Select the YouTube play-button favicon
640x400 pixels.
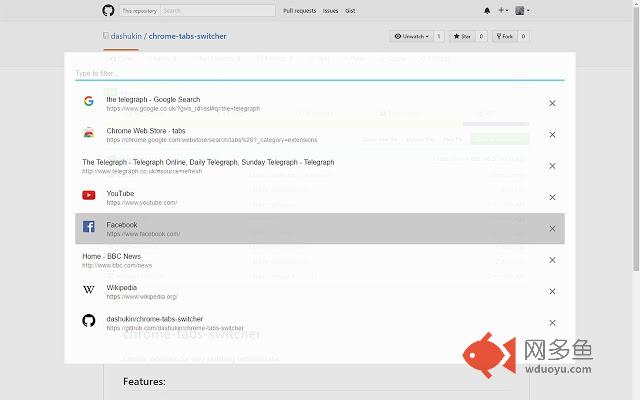coord(89,195)
